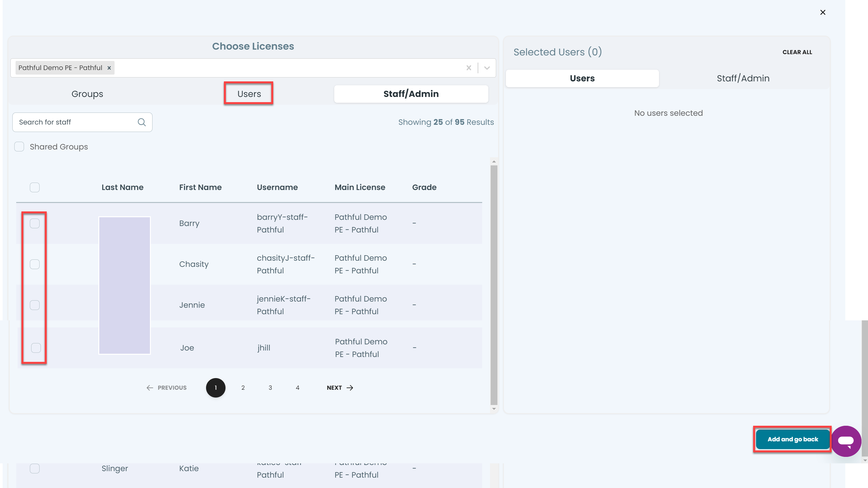Image resolution: width=868 pixels, height=488 pixels.
Task: Click Add and go back button
Action: point(792,439)
